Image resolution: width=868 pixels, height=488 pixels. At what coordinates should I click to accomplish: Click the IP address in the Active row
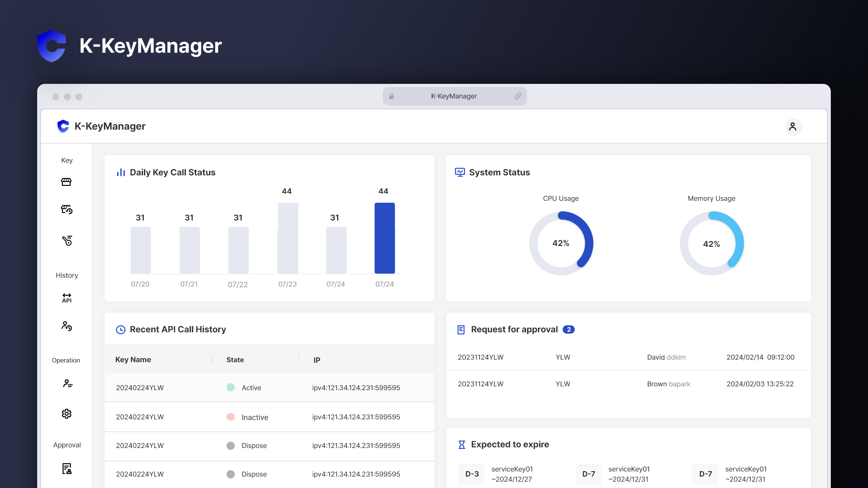point(356,388)
